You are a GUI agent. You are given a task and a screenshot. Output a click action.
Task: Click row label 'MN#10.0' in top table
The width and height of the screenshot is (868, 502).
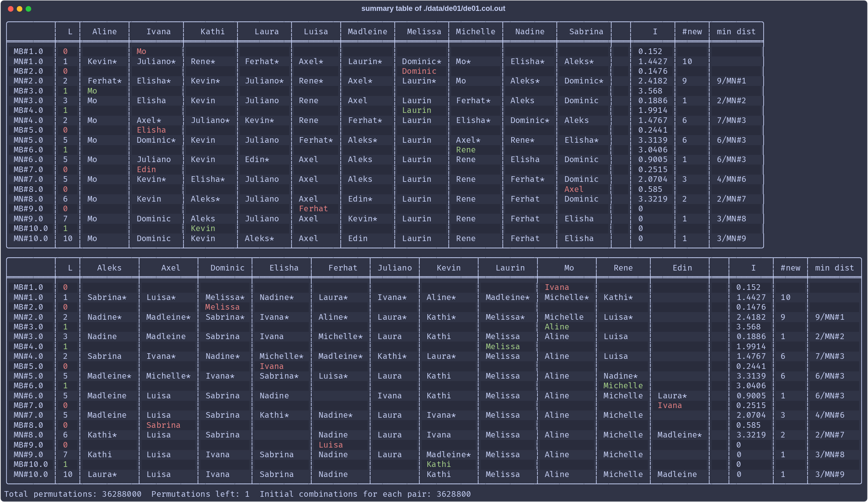[x=31, y=238]
